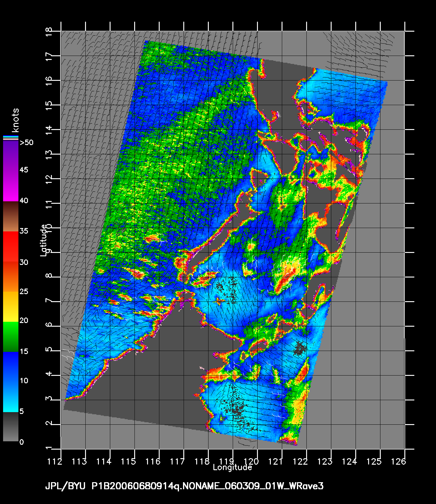Click the 'JPL/BYU' text in the footer
The height and width of the screenshot is (504, 436).
click(x=66, y=486)
